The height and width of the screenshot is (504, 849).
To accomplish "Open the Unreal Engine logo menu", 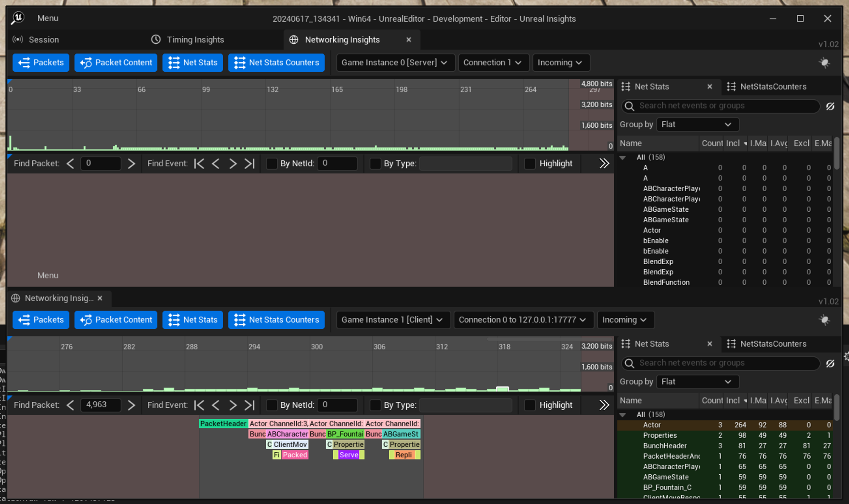I will (x=18, y=18).
